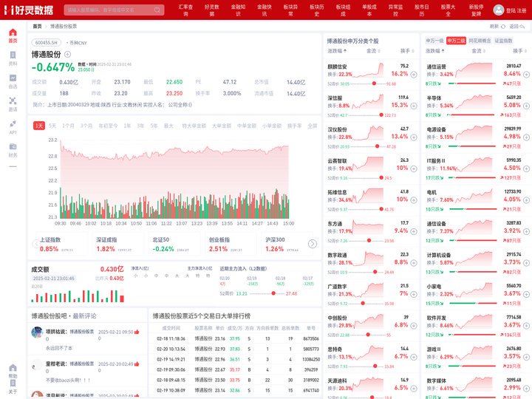Sort stock list by 金流 column
The width and height of the screenshot is (532, 399).
[x=373, y=51]
